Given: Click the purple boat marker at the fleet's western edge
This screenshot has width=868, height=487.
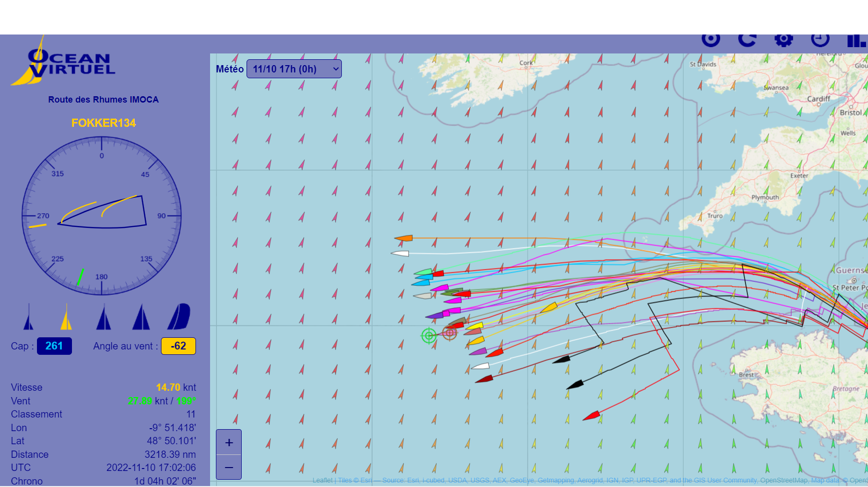Looking at the screenshot, I should click(434, 315).
